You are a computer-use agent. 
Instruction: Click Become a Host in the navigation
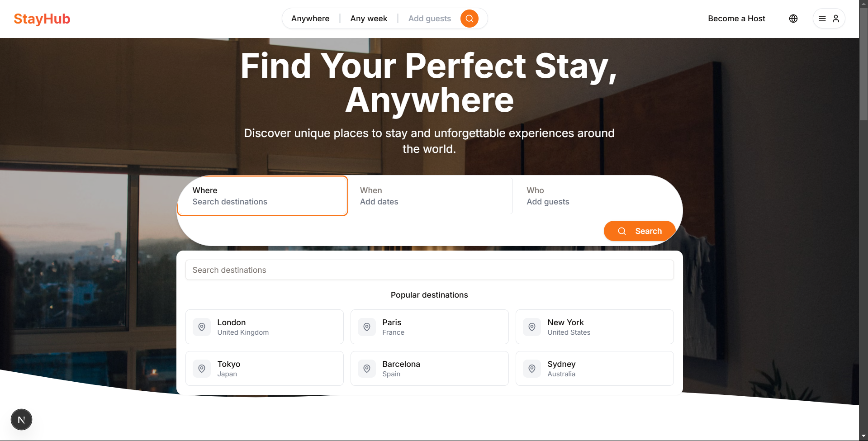pyautogui.click(x=736, y=19)
